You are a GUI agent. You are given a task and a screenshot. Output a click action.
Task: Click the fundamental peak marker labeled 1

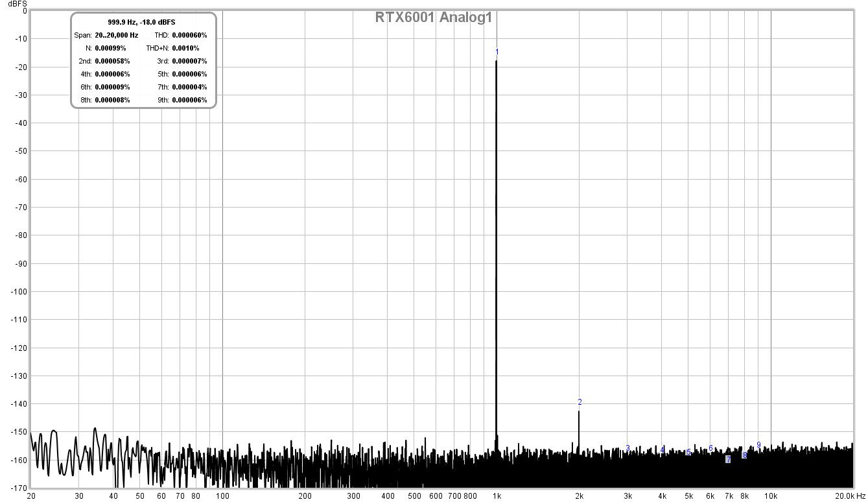(497, 51)
